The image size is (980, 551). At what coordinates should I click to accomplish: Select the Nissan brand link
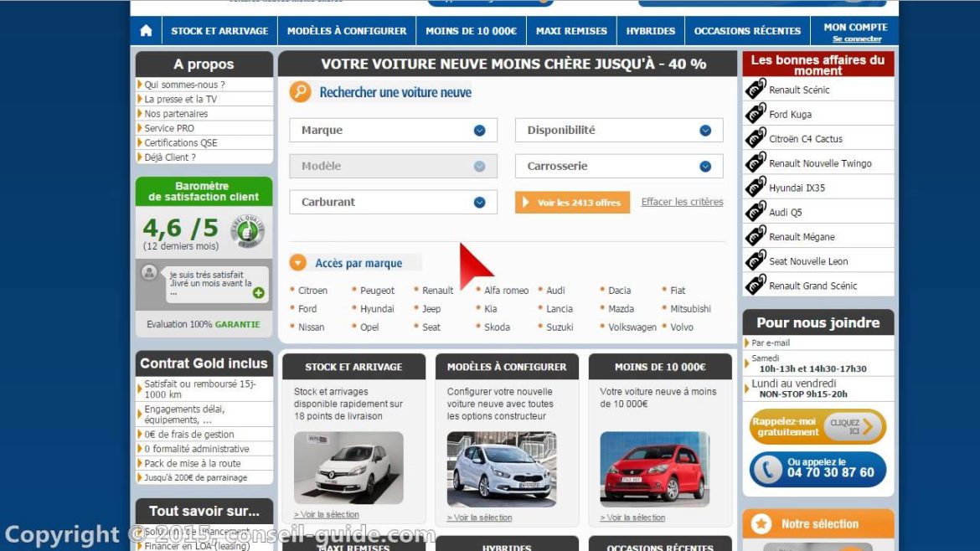coord(312,327)
